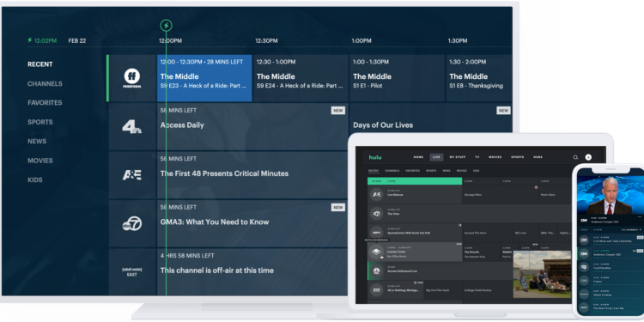
Task: Select the LIVE tab on the laptop
Action: 436,157
